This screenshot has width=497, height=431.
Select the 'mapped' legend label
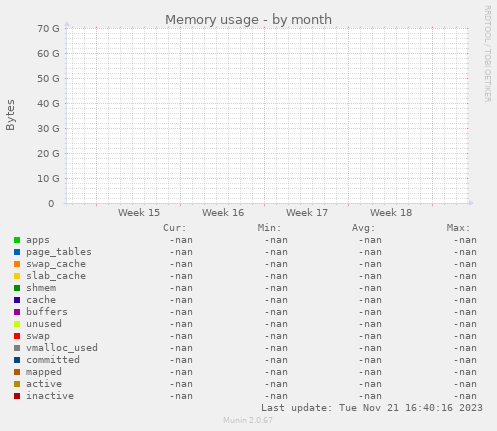pos(44,372)
